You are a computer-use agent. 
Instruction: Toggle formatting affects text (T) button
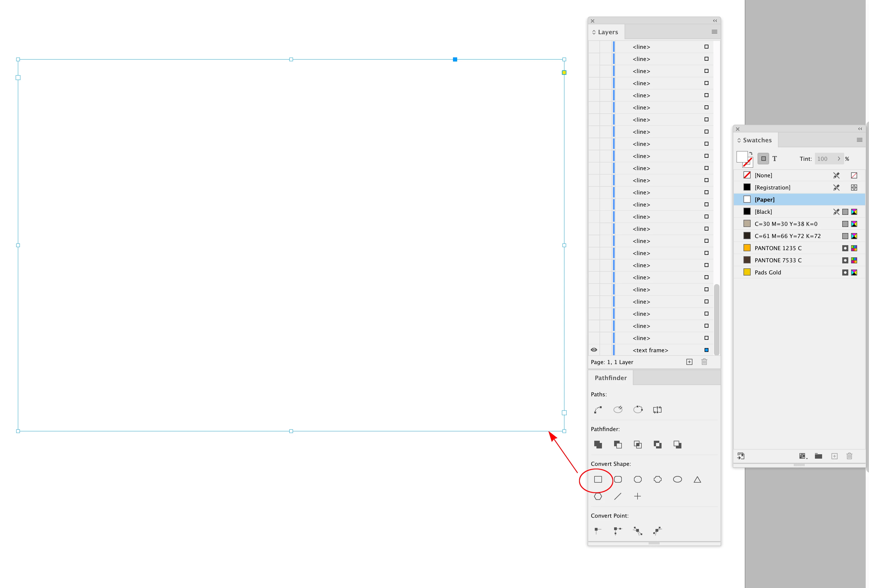pyautogui.click(x=775, y=159)
